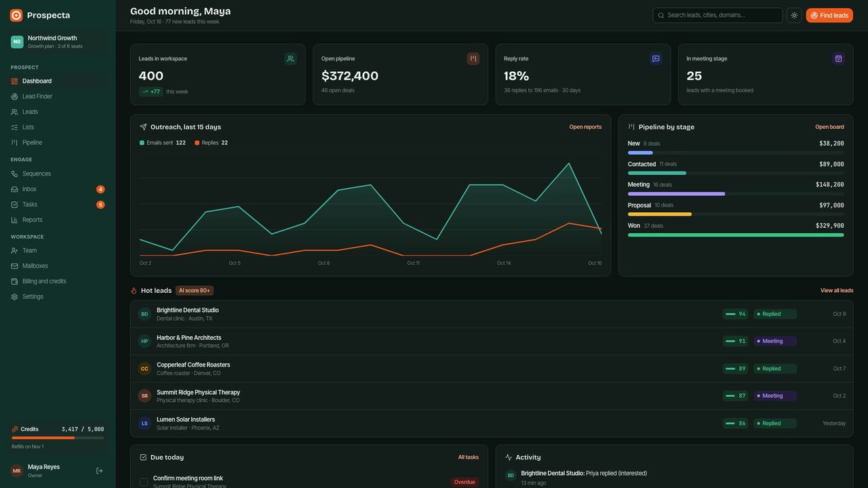Click the Search leads, cities, domains field
Image resolution: width=868 pixels, height=488 pixels.
pos(717,15)
